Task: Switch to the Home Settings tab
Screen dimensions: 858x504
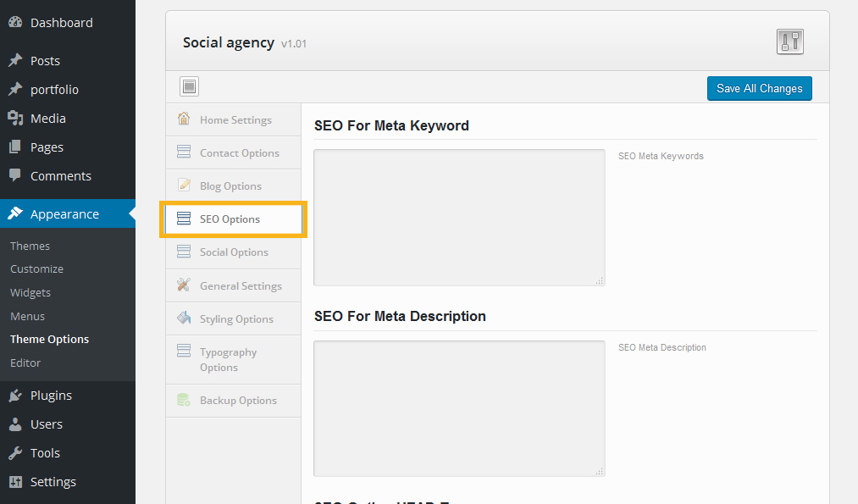Action: click(x=234, y=119)
